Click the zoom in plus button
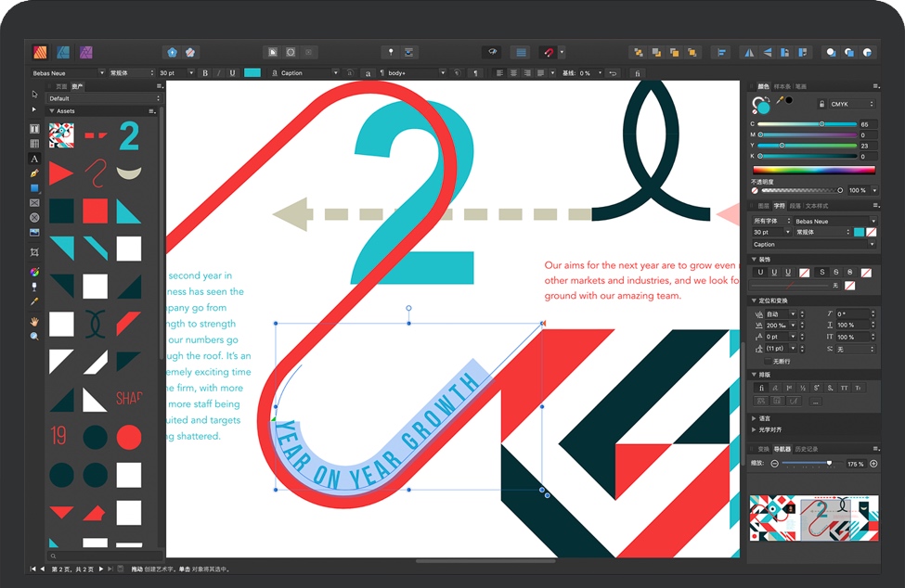905x588 pixels. tap(873, 464)
